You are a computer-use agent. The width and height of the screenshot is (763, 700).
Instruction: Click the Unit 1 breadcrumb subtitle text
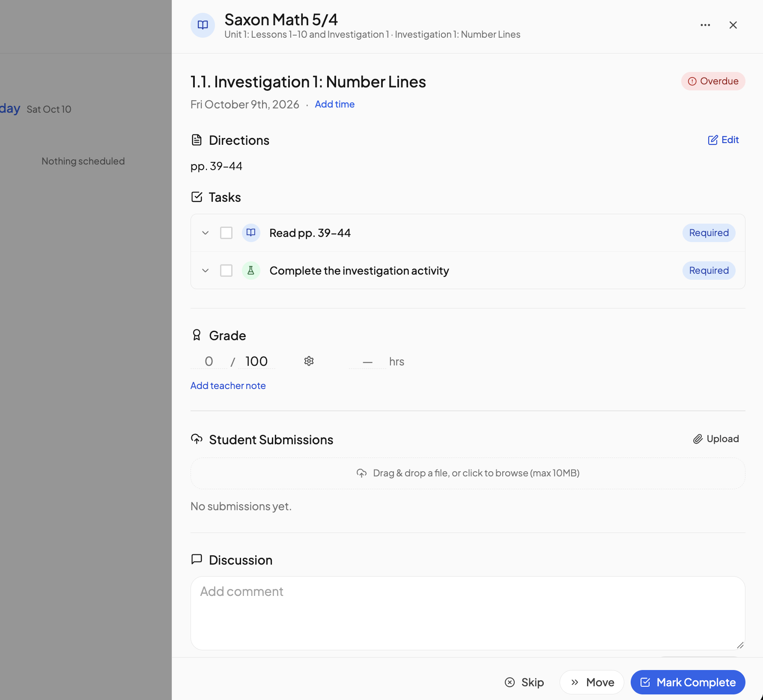373,34
